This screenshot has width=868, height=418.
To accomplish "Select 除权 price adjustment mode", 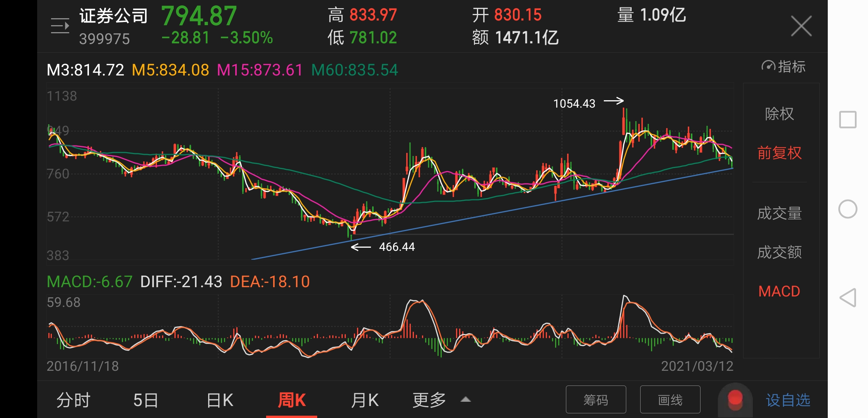I will [x=779, y=114].
